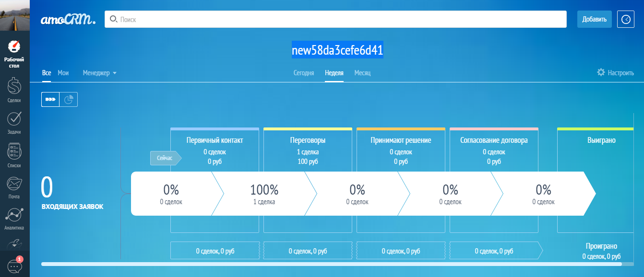
Task: Click the clock icon next to Добавить
Action: coord(625,19)
